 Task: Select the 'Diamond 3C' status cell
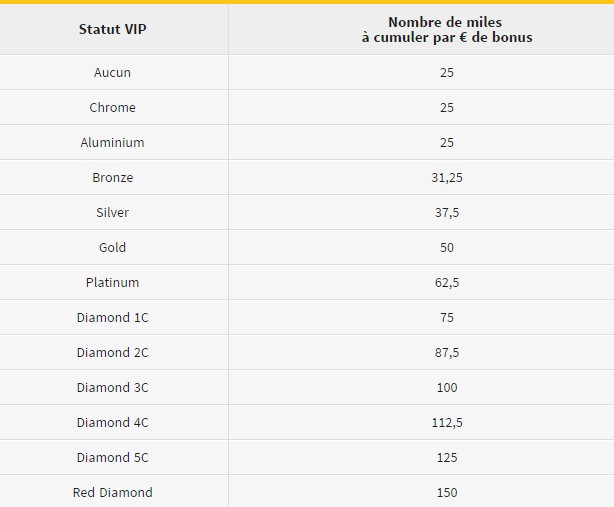[x=112, y=388]
